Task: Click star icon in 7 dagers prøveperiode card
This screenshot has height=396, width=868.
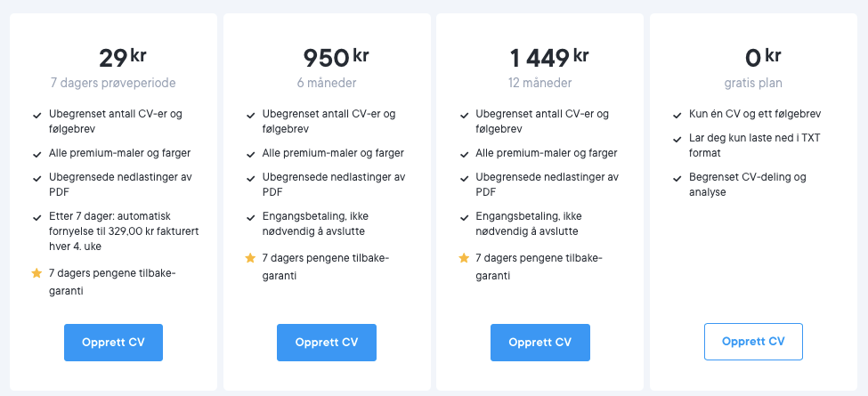Action: tap(37, 272)
